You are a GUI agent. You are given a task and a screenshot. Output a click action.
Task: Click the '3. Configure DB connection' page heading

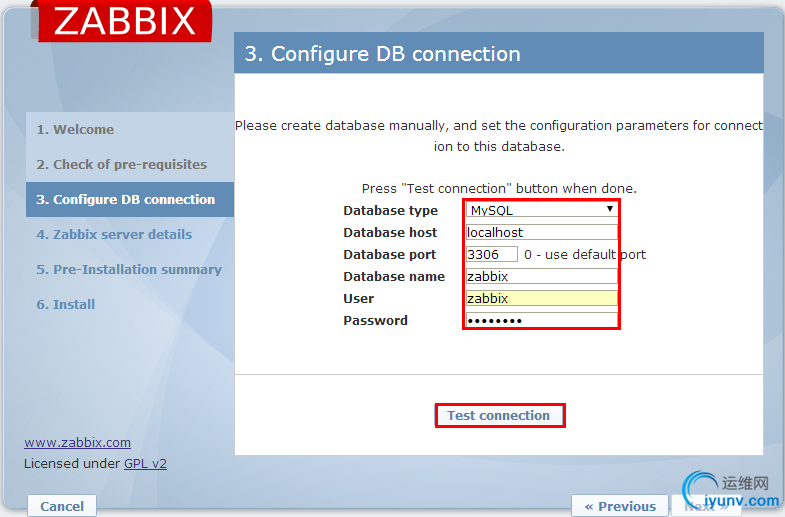[382, 54]
